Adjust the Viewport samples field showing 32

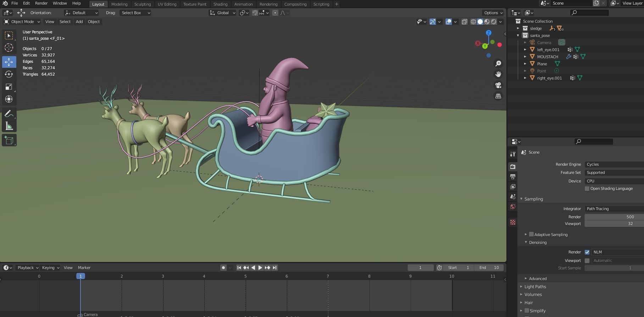pyautogui.click(x=614, y=224)
